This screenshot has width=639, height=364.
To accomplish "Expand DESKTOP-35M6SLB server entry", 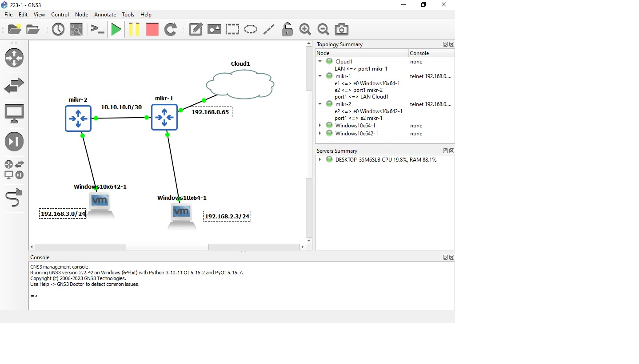I will pos(320,160).
